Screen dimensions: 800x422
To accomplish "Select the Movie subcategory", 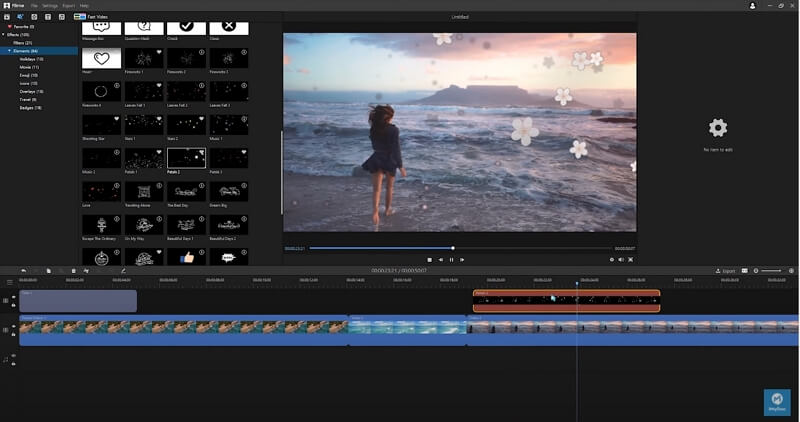I will click(x=29, y=67).
